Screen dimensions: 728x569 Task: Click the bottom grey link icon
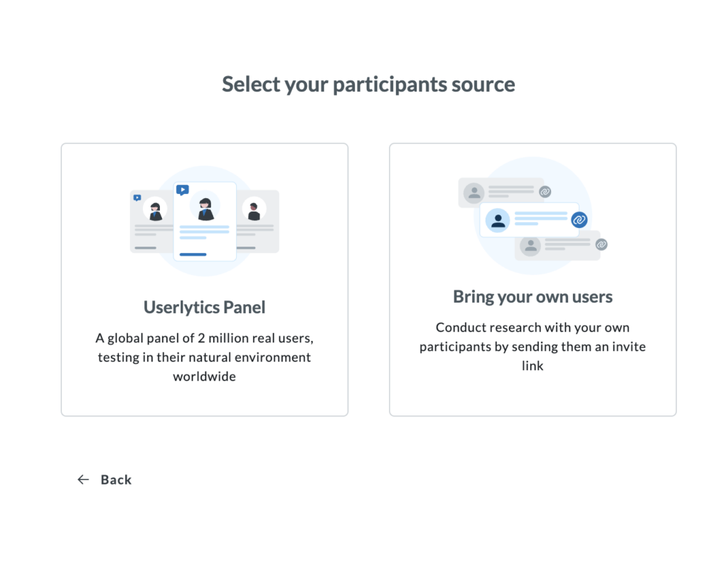pos(601,244)
